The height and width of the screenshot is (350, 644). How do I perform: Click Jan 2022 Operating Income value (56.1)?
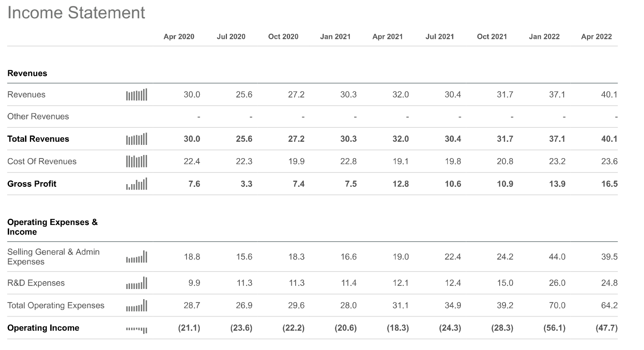[x=554, y=328]
